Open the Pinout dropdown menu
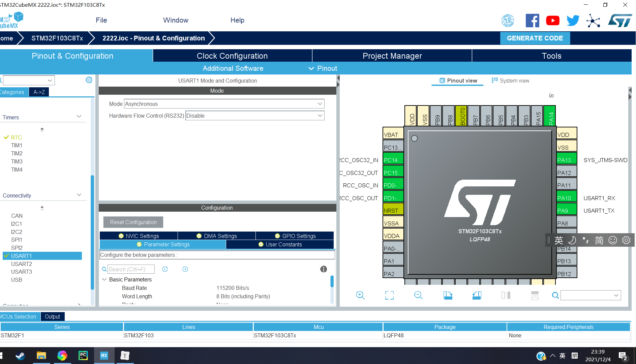 pyautogui.click(x=323, y=68)
